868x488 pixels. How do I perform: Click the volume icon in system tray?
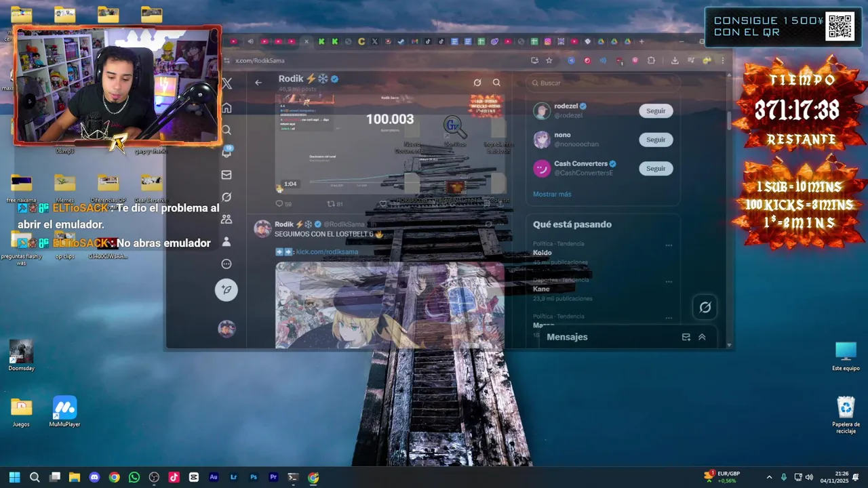point(809,477)
